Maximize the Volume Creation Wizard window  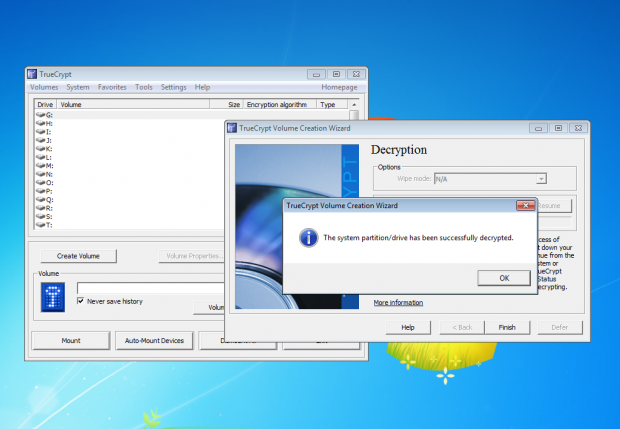(x=558, y=128)
